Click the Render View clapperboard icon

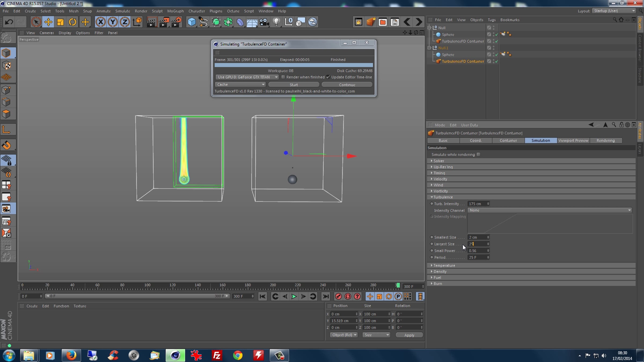(151, 22)
